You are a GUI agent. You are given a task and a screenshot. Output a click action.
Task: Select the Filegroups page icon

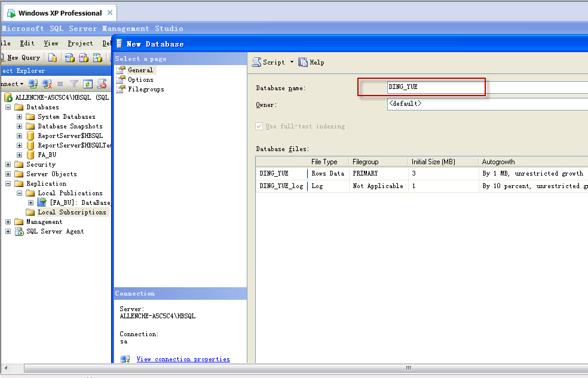point(121,89)
